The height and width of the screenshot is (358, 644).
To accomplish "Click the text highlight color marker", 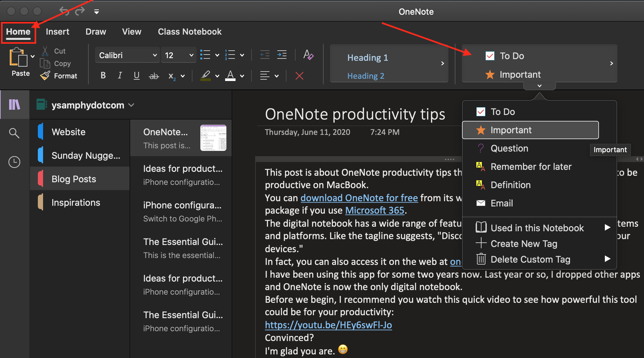I will 205,76.
